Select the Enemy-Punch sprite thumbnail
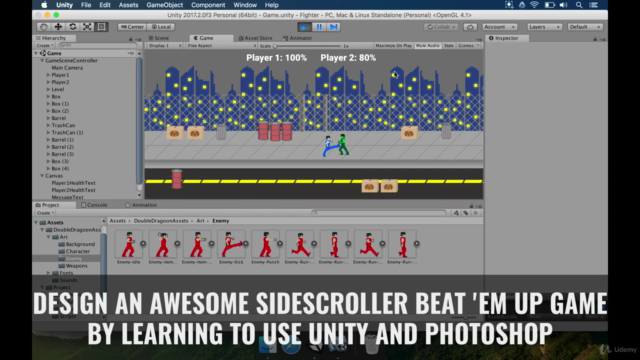 (x=265, y=244)
